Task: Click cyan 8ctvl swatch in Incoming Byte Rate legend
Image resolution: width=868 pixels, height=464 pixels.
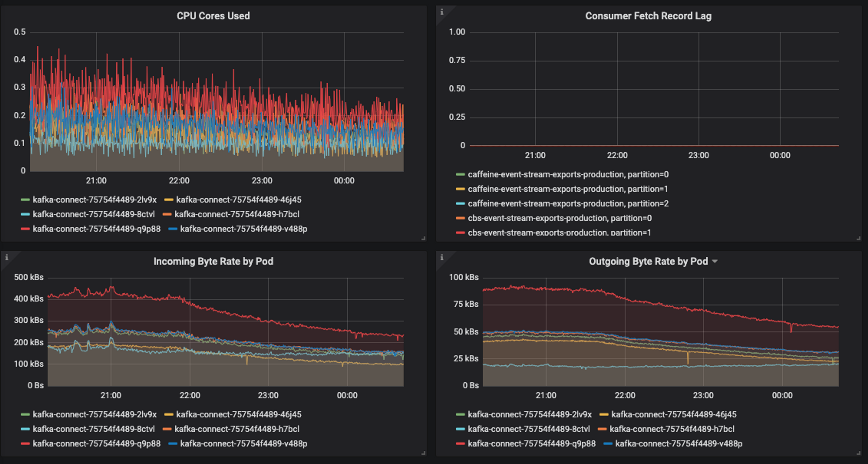Action: click(25, 429)
